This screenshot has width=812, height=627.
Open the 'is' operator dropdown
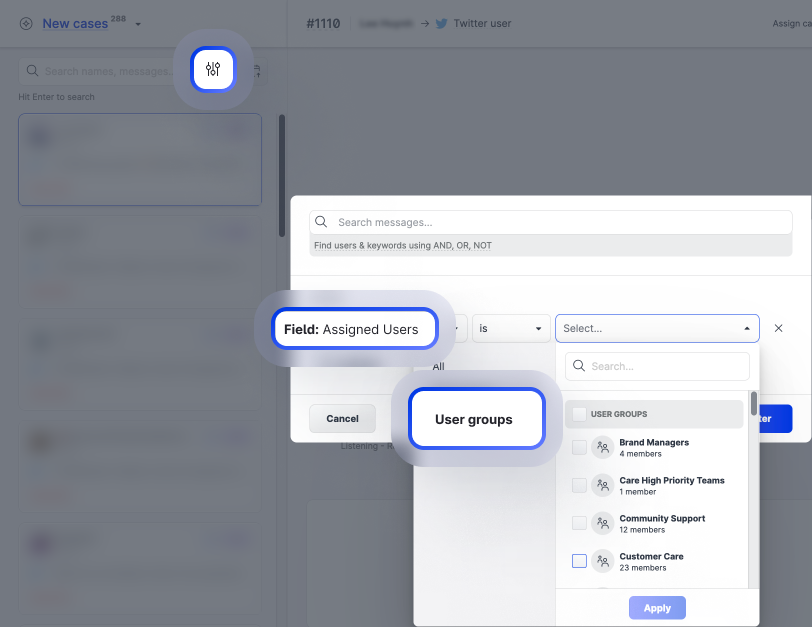[511, 328]
